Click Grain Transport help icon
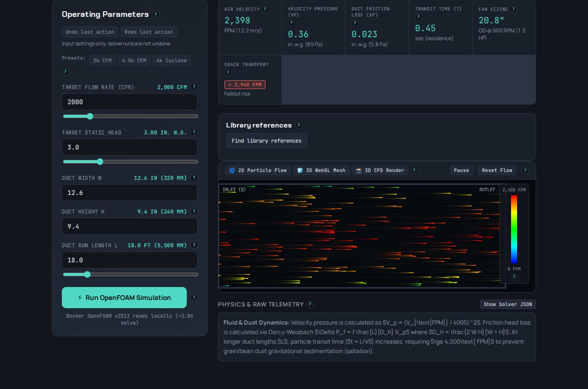Image resolution: width=588 pixels, height=389 pixels. tap(228, 73)
